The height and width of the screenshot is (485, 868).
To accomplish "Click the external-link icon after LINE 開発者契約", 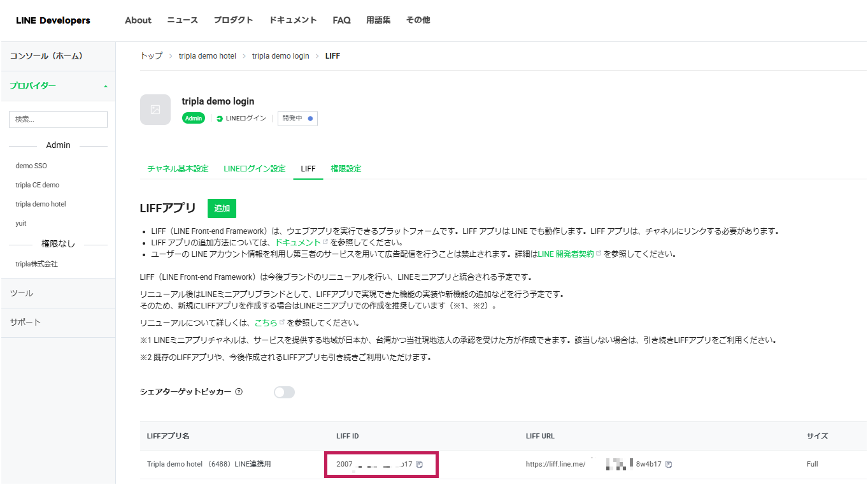I will 598,254.
